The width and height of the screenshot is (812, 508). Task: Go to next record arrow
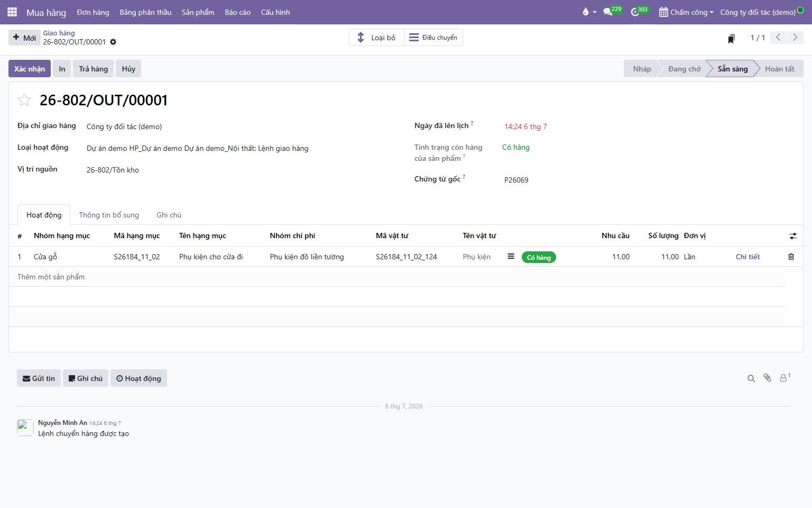pyautogui.click(x=795, y=38)
